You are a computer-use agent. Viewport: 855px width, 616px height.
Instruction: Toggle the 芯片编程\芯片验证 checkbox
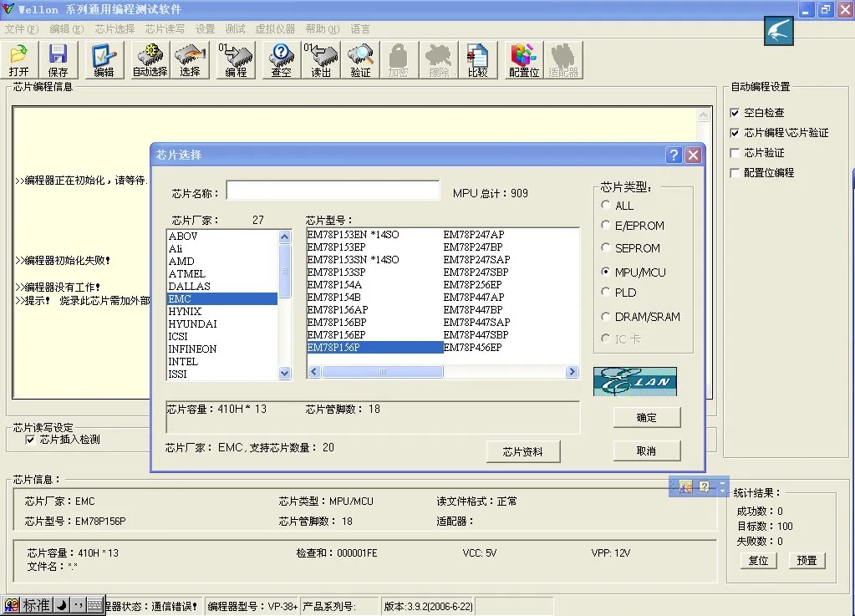point(735,133)
